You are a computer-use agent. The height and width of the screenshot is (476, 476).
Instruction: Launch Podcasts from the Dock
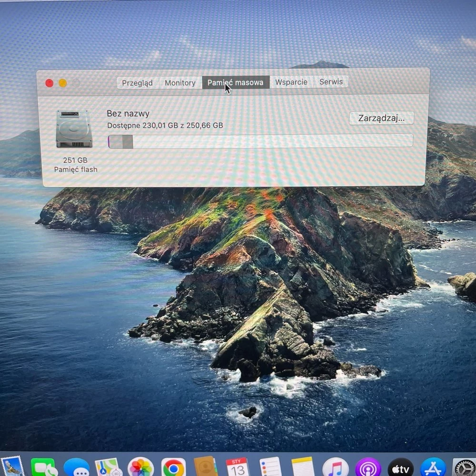368,467
